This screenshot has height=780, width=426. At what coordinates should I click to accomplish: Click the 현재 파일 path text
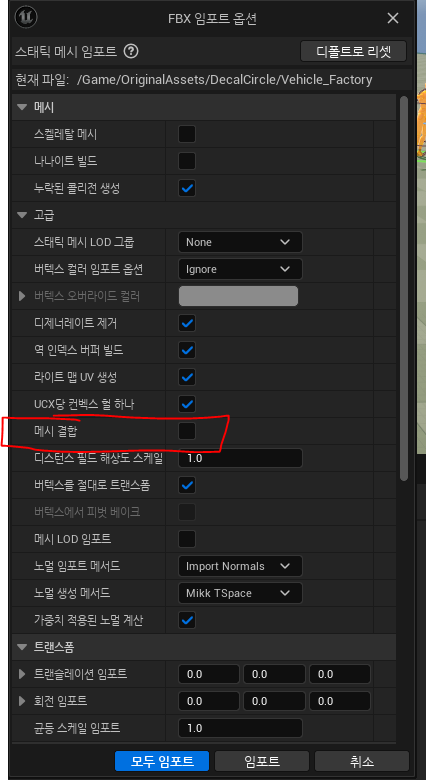point(224,80)
